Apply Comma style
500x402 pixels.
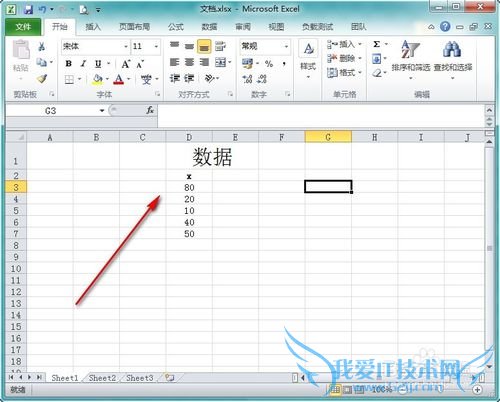pos(284,63)
